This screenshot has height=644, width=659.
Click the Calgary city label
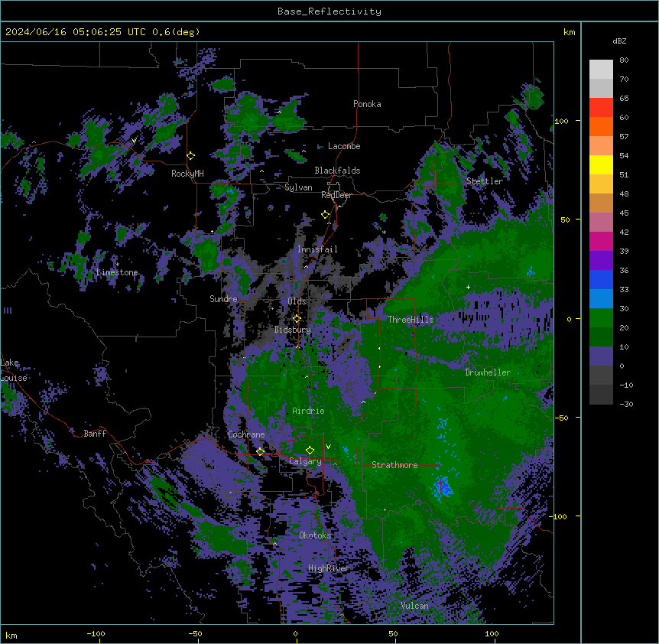305,461
